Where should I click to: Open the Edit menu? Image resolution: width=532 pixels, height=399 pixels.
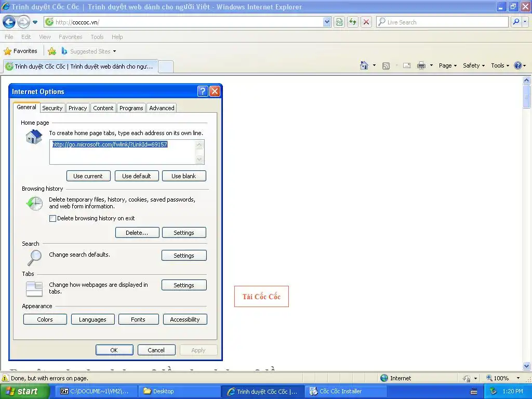point(26,37)
